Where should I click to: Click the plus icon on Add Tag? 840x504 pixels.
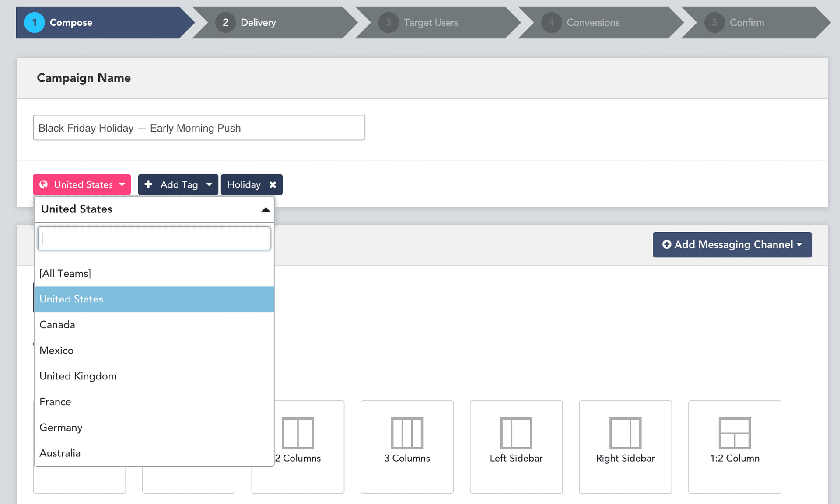149,184
